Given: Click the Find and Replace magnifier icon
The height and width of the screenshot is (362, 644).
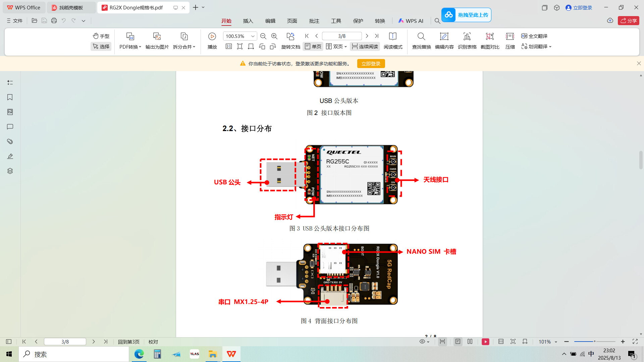Looking at the screenshot, I should [x=421, y=37].
